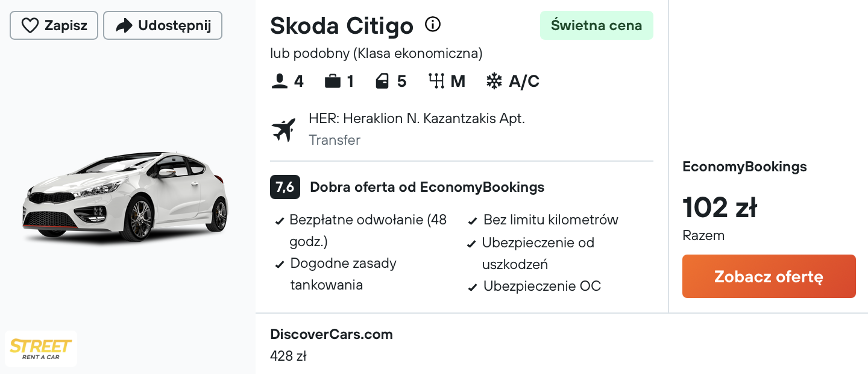Click the Świetna cena badge
Image resolution: width=868 pixels, height=374 pixels.
coord(597,25)
